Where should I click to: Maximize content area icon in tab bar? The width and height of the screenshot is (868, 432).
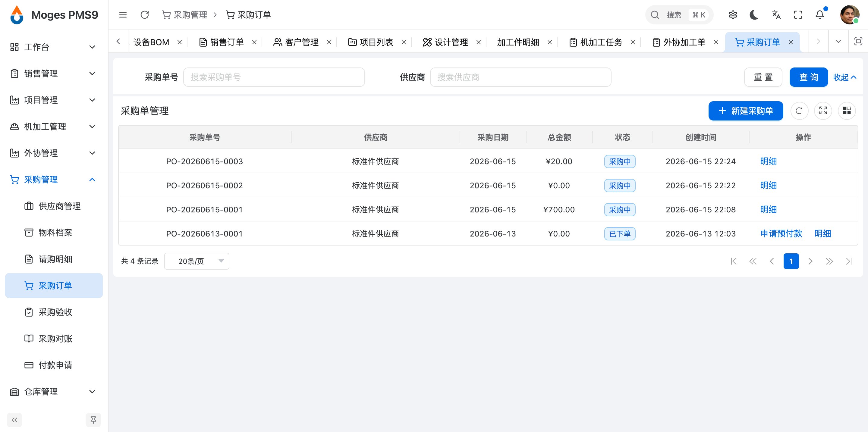(858, 41)
